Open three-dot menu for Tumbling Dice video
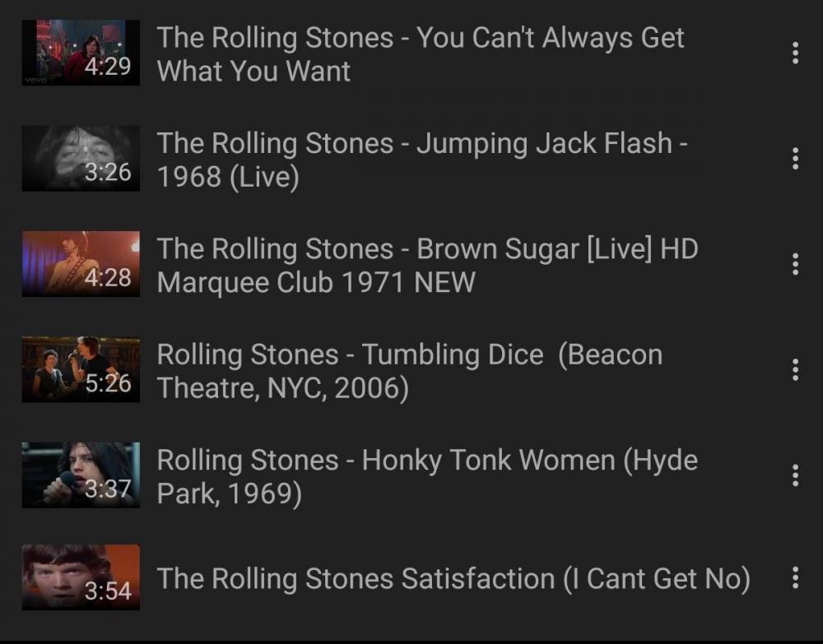 coord(795,369)
